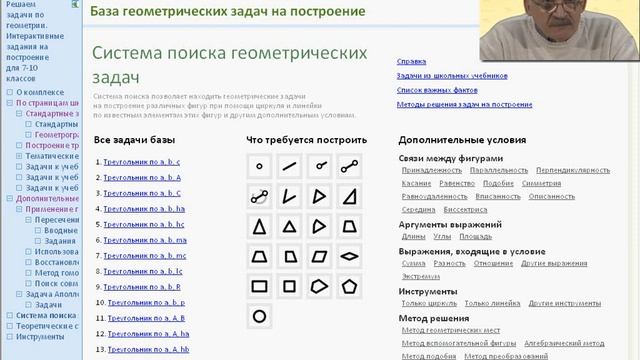Select the ray shape icon
The width and height of the screenshot is (640, 360).
(x=319, y=166)
